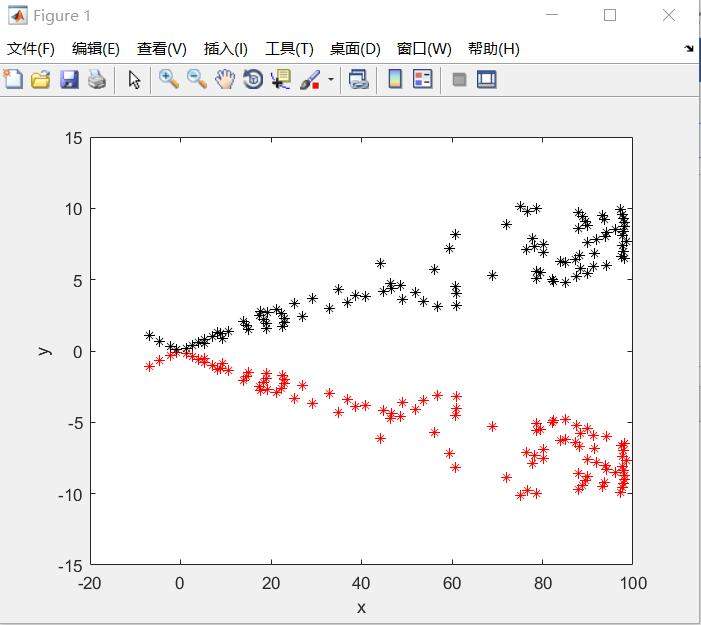Image resolution: width=701 pixels, height=625 pixels.
Task: Close the Figure 1 window
Action: click(x=669, y=15)
